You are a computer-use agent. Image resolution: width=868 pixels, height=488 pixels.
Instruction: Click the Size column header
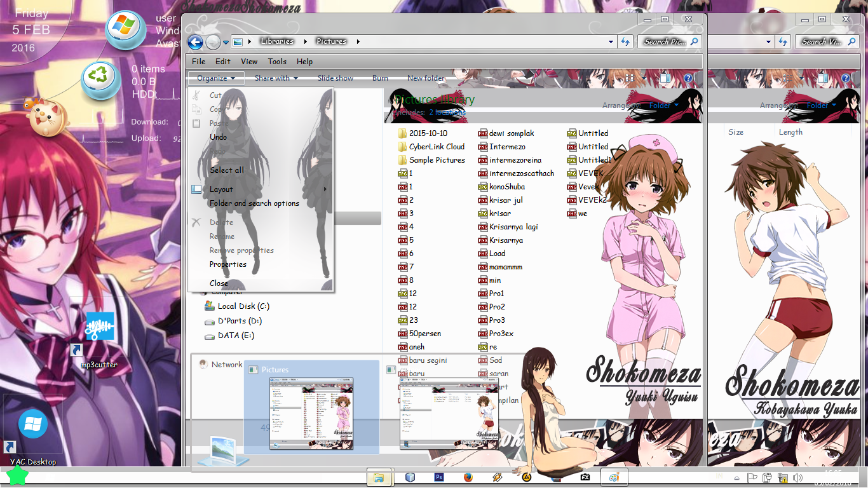click(736, 132)
